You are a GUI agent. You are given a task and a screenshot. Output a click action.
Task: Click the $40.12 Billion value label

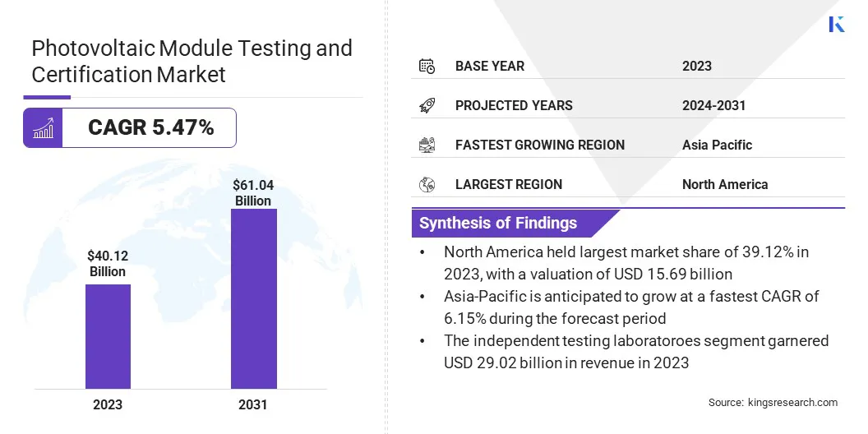coord(108,264)
